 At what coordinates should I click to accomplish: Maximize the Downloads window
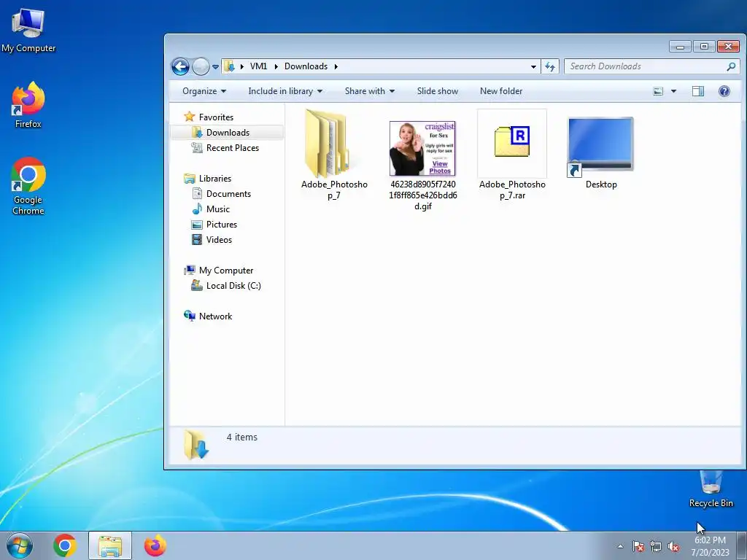tap(704, 46)
